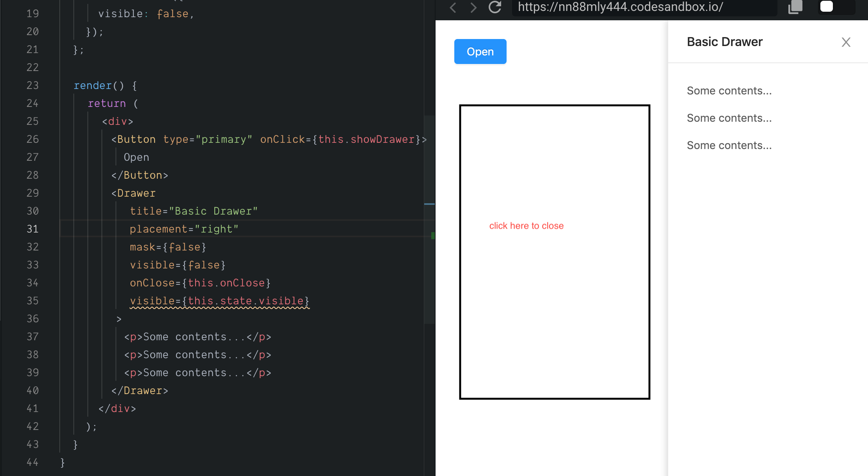868x476 pixels.
Task: Click the underlined visible={this.state.visible} code on line 35
Action: tap(220, 301)
